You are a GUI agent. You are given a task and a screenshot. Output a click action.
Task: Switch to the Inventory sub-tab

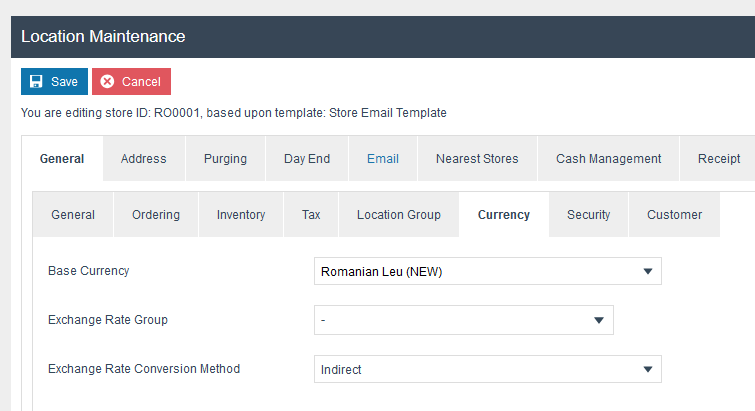(x=241, y=215)
